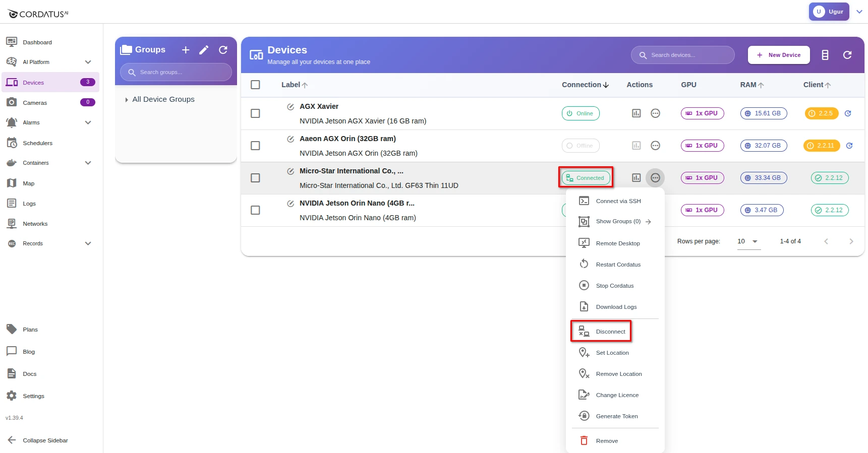Viewport: 868px width, 453px height.
Task: Open actions menu for Aaeon AGX Orin
Action: [x=655, y=146]
